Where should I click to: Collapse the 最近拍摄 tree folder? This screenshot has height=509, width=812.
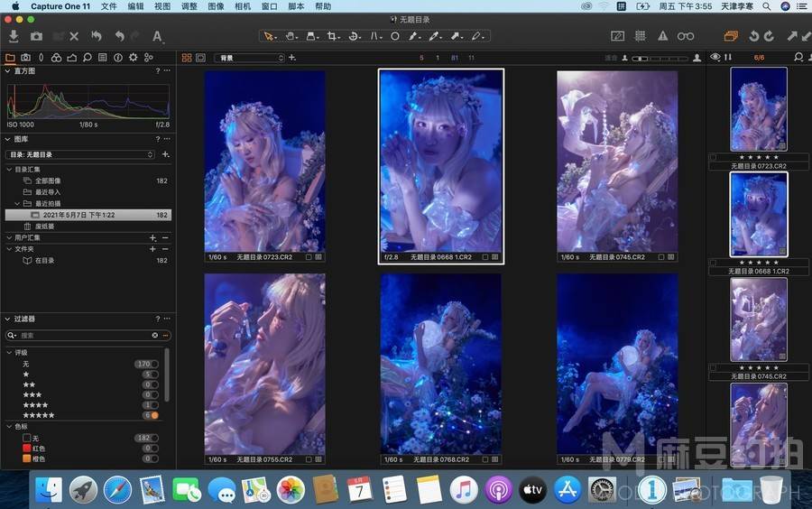coord(17,203)
